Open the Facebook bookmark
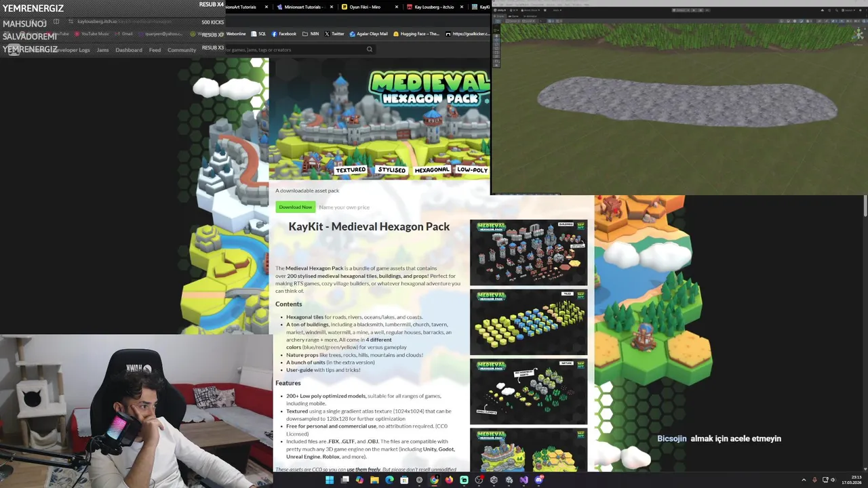868x488 pixels. (x=284, y=34)
